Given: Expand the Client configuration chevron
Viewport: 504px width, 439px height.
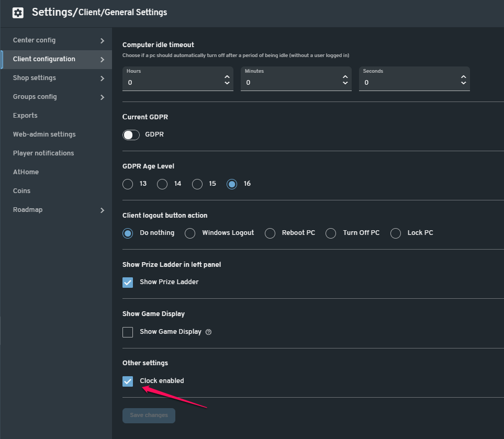Looking at the screenshot, I should (x=102, y=60).
